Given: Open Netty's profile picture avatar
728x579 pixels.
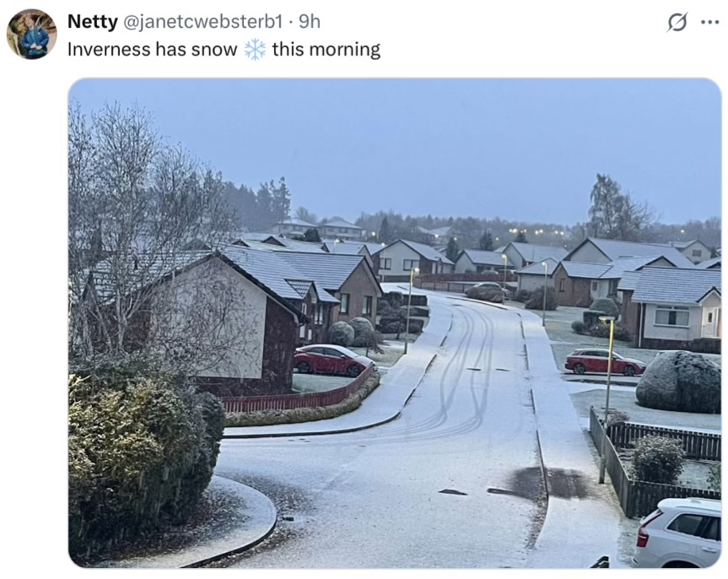Looking at the screenshot, I should (x=31, y=35).
